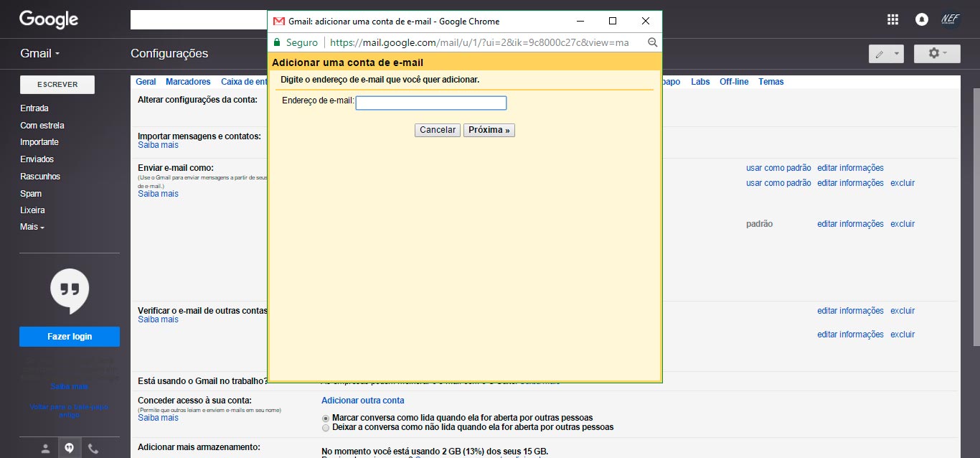Screen dimensions: 980x458
Task: Open the NEF account avatar menu
Action: (950, 19)
